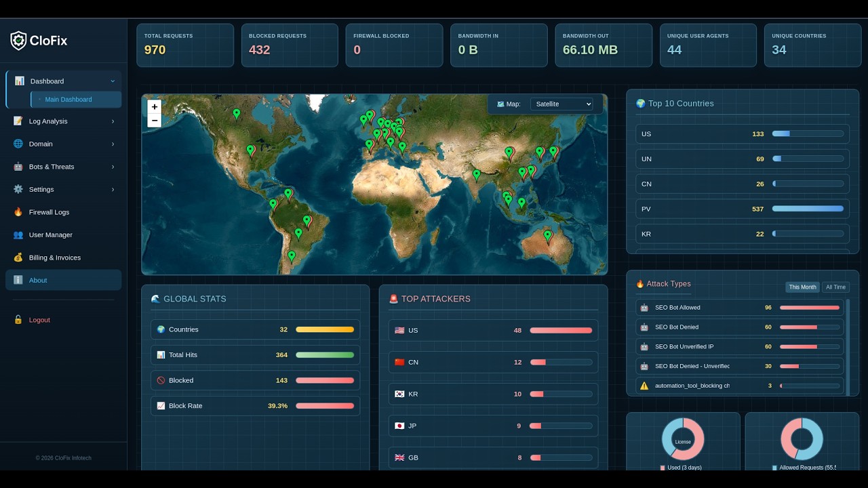
Task: Click the robot icon beside SEO Bot Allowed
Action: pos(644,308)
